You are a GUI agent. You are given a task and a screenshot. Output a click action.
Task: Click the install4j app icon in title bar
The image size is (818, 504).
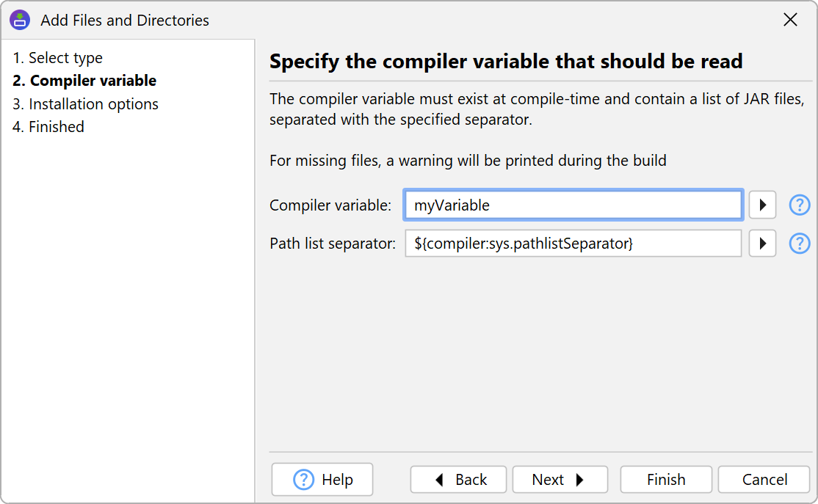(x=20, y=20)
